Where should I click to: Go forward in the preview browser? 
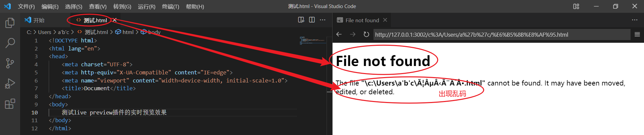tap(352, 34)
